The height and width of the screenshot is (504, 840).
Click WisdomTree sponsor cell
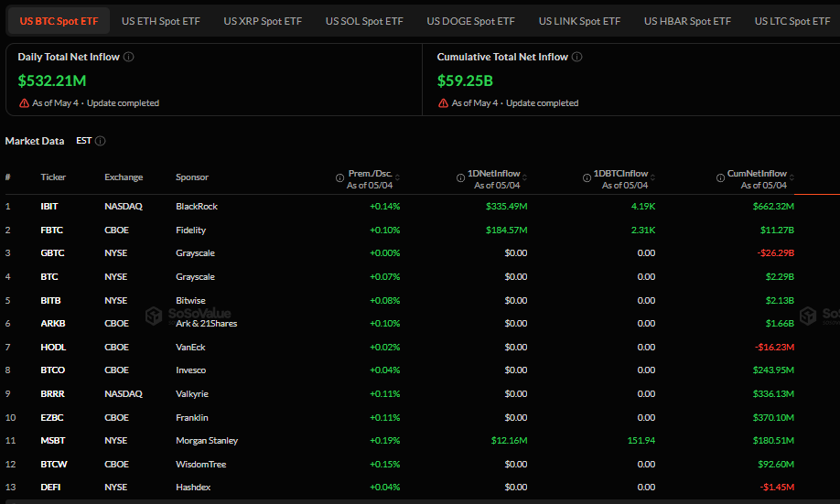pos(201,465)
